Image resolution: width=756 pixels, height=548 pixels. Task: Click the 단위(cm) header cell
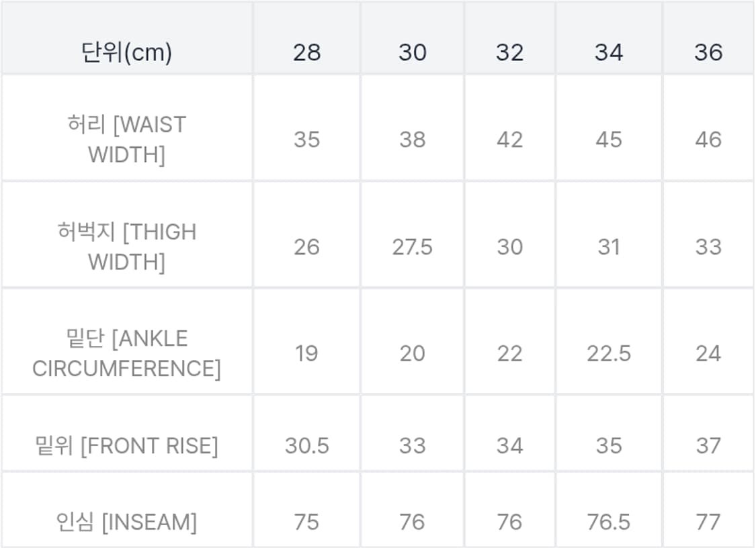point(126,52)
